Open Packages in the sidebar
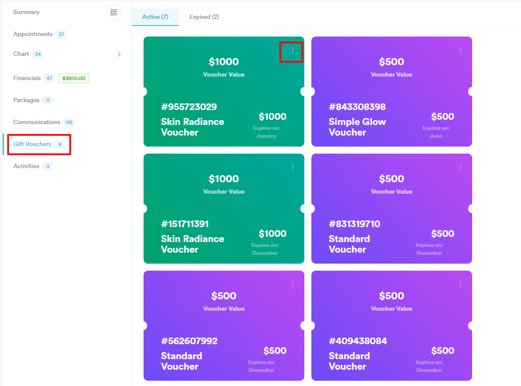This screenshot has height=386, width=521. [x=26, y=100]
